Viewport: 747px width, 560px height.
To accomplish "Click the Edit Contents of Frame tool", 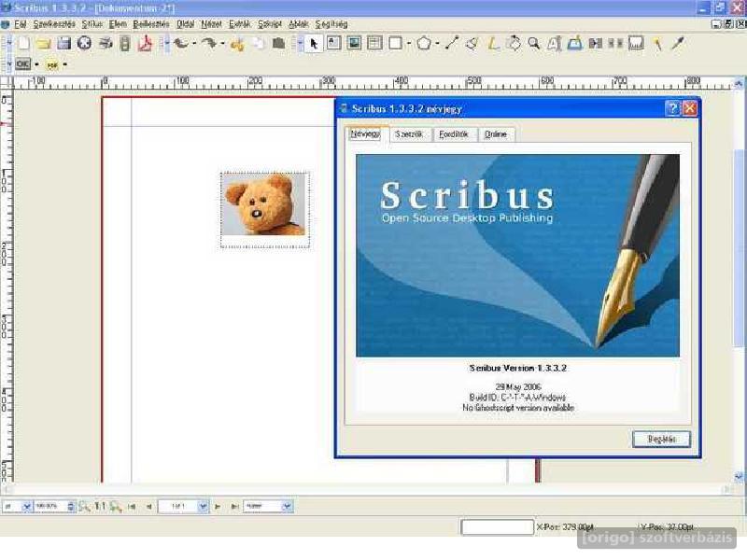I will [554, 44].
